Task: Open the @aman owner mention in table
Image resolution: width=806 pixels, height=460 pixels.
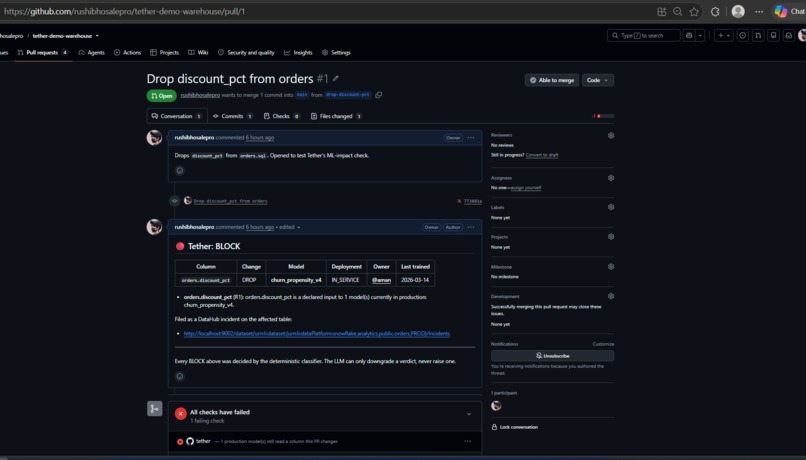Action: click(x=381, y=280)
